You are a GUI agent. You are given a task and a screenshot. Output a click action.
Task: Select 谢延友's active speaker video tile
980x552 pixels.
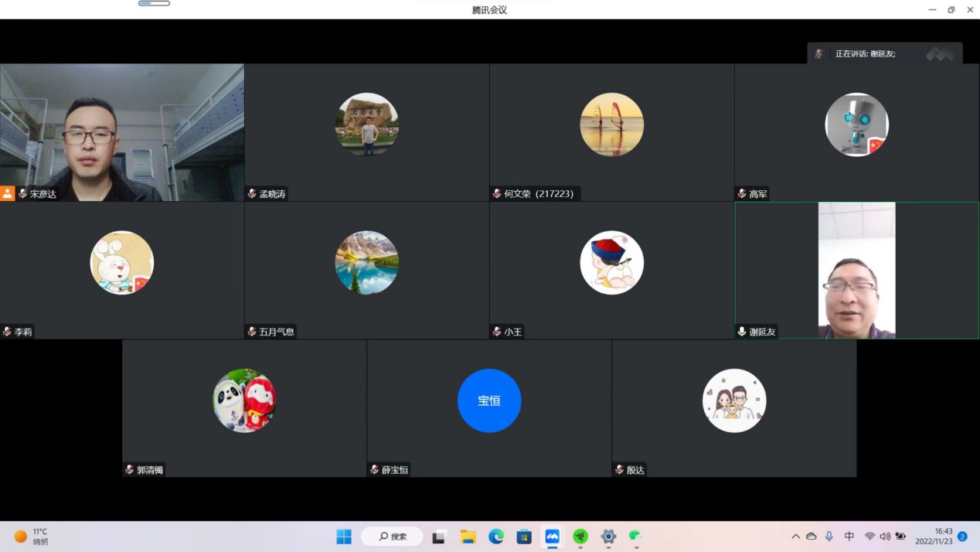(856, 271)
